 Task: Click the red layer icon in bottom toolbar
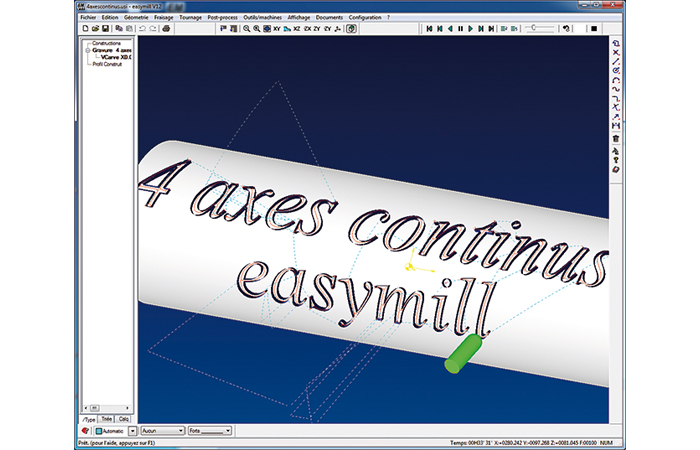(x=85, y=431)
